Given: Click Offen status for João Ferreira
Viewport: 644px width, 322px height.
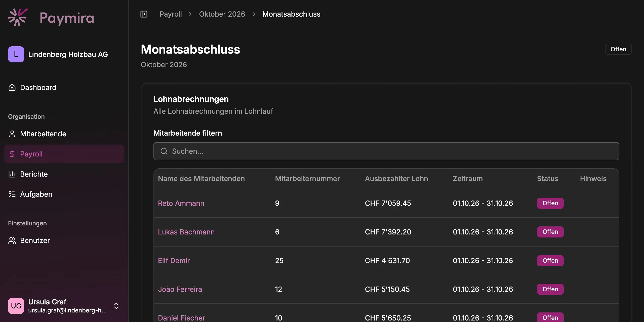Looking at the screenshot, I should click(x=550, y=289).
